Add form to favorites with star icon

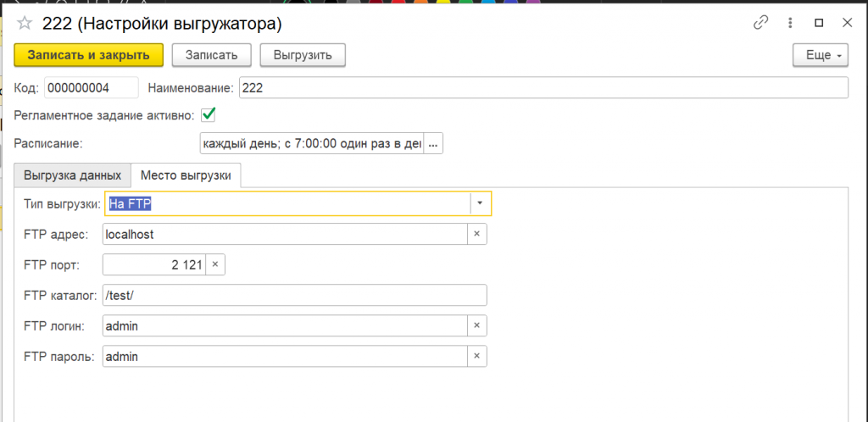pyautogui.click(x=24, y=23)
